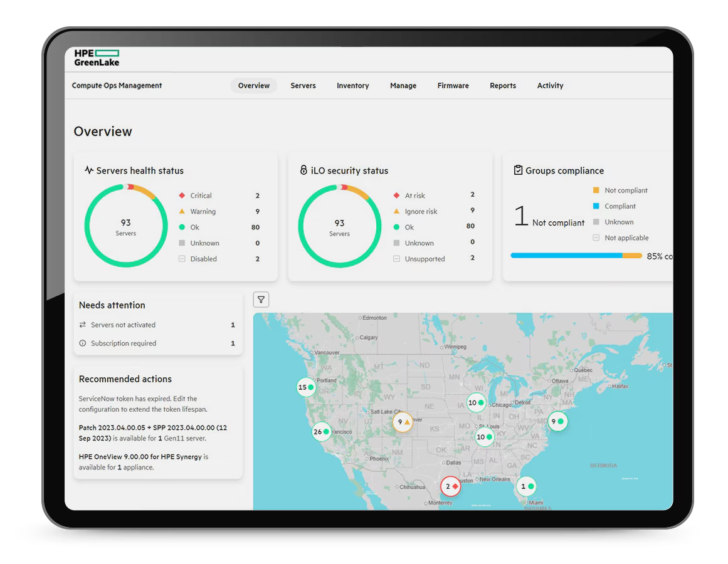Viewport: 728px width, 564px height.
Task: Click the Servers not activated arrows icon
Action: pyautogui.click(x=83, y=325)
